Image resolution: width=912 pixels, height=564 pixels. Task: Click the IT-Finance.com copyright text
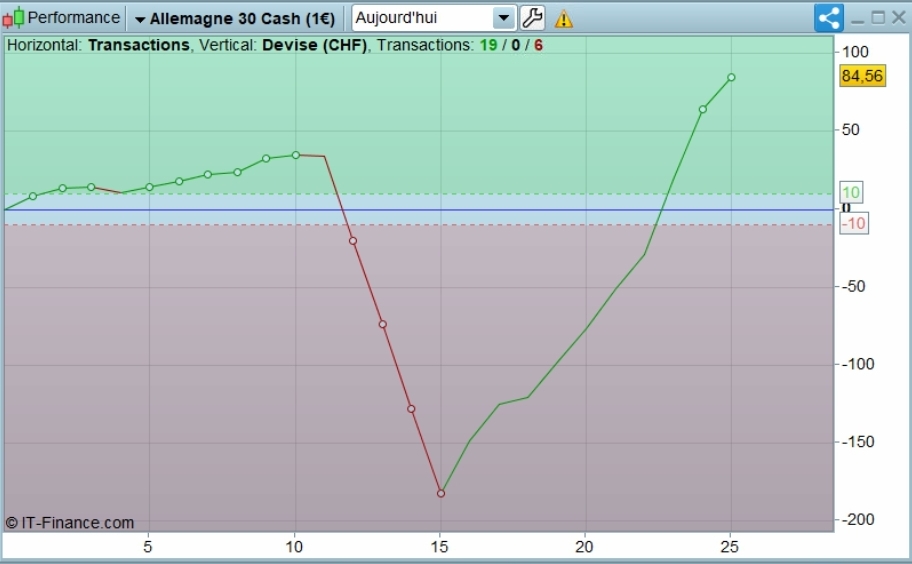point(70,523)
